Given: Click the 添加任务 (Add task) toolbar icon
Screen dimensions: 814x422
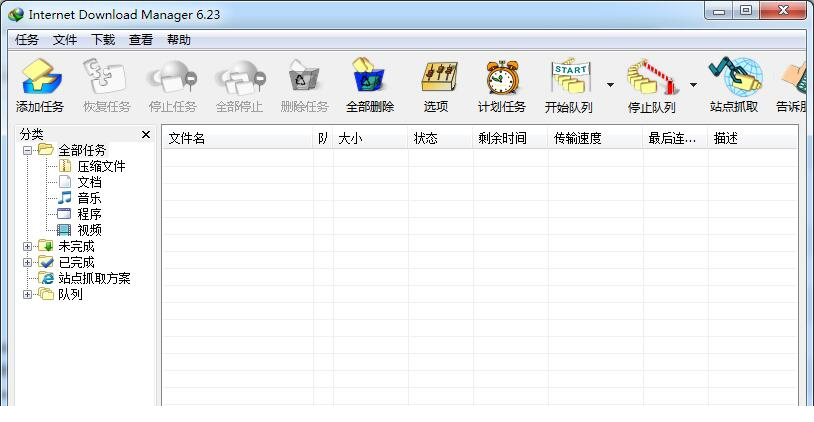Looking at the screenshot, I should click(41, 77).
